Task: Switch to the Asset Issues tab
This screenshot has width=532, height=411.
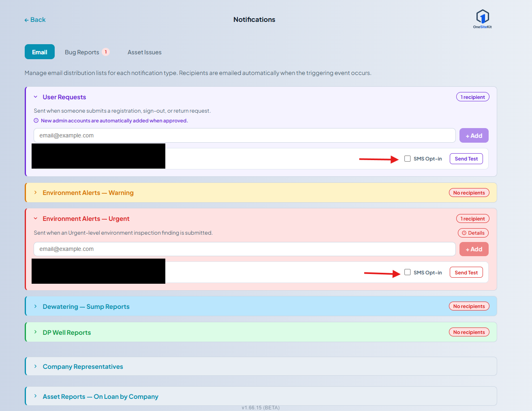Action: click(145, 52)
